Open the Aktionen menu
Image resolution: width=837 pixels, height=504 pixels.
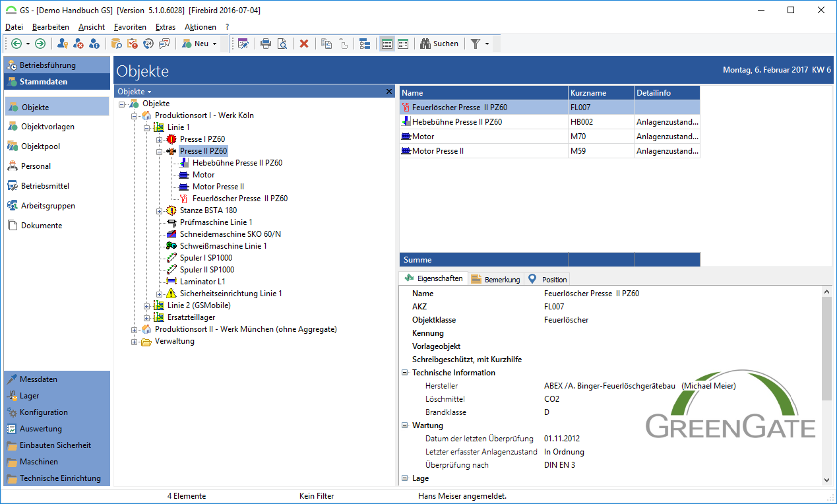(x=201, y=27)
